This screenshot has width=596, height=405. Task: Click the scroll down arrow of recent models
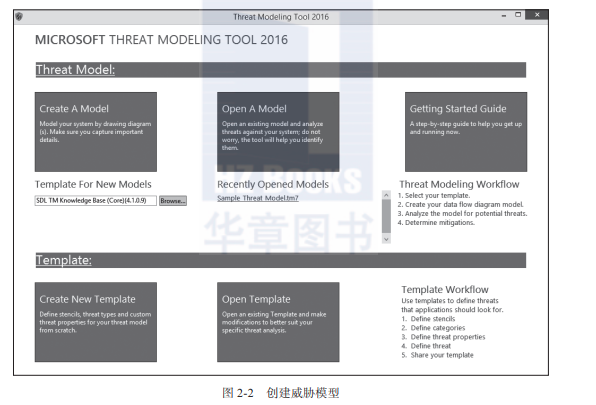(386, 239)
